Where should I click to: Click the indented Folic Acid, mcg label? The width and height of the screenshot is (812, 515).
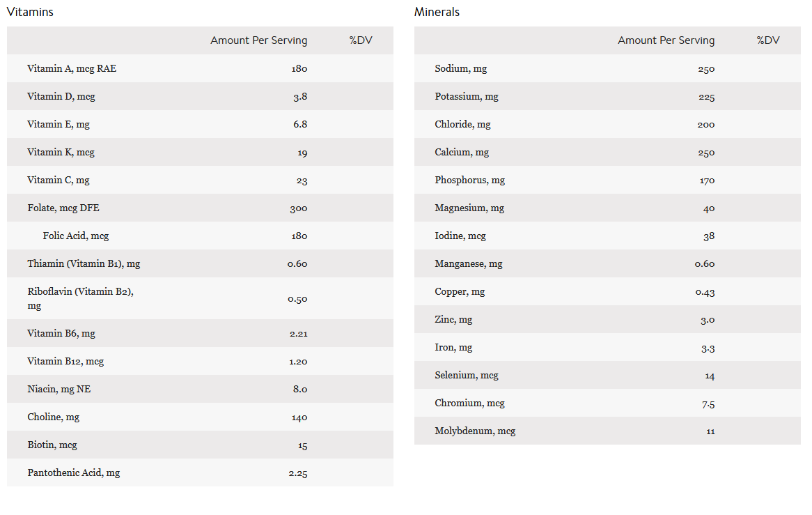click(x=76, y=236)
